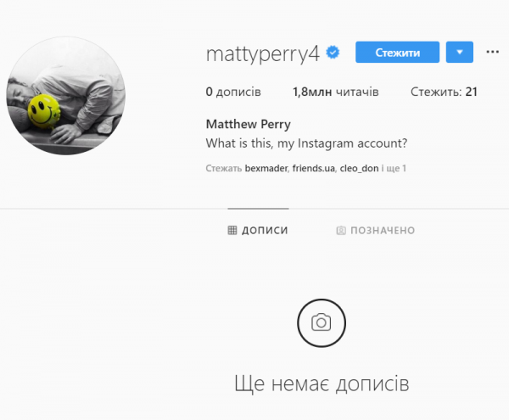Screen dimensions: 509x420
Task: Open the friends.ua follower profile link
Action: (314, 168)
